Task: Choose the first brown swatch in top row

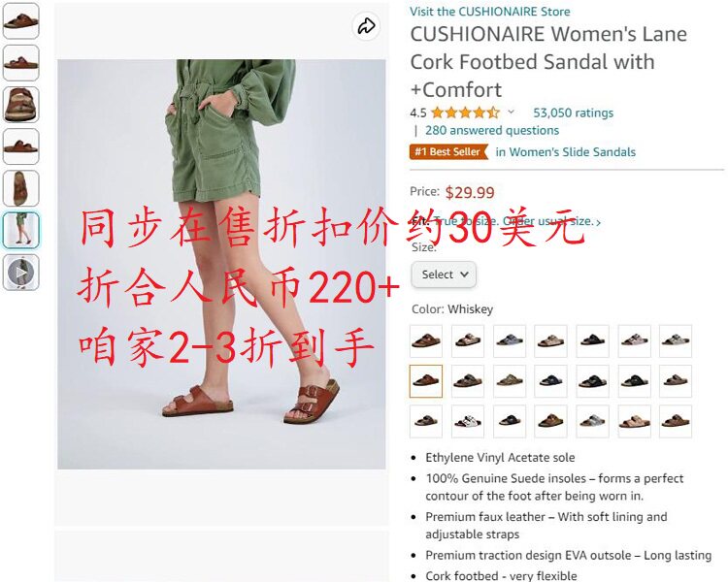Action: 426,340
